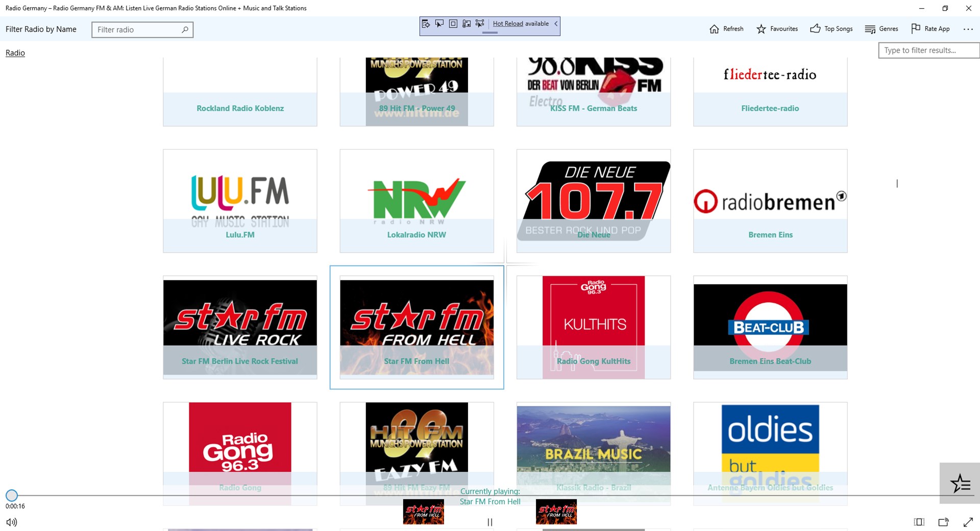Viewport: 980px width, 531px height.
Task: Browse Genres
Action: point(881,29)
